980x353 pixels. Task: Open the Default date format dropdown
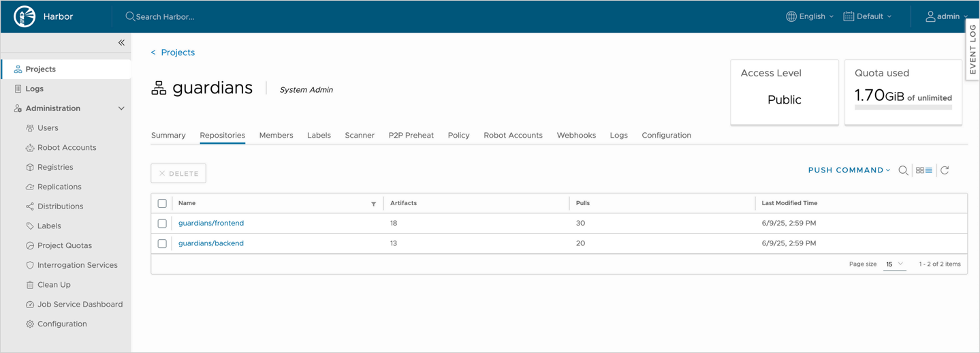(x=868, y=16)
